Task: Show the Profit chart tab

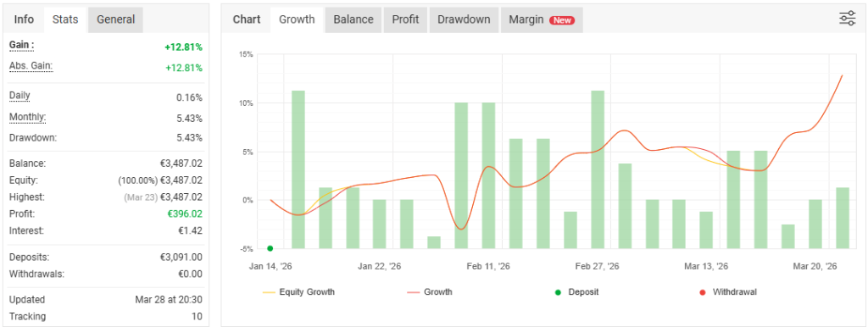Action: 405,19
